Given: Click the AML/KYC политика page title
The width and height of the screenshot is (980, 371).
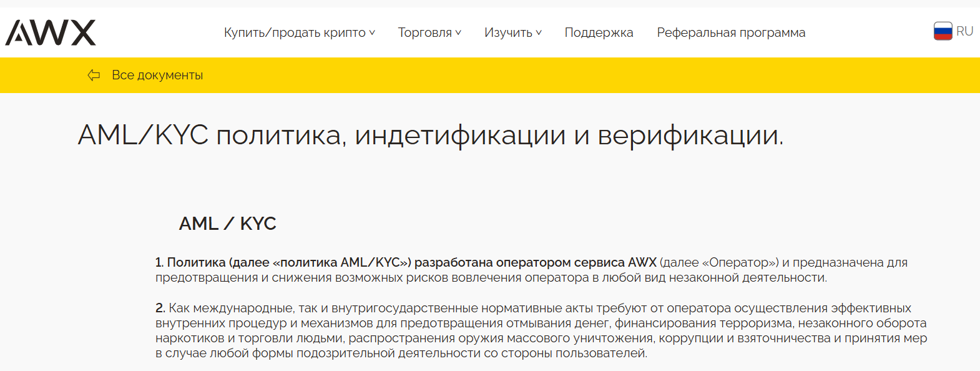Looking at the screenshot, I should [x=430, y=135].
